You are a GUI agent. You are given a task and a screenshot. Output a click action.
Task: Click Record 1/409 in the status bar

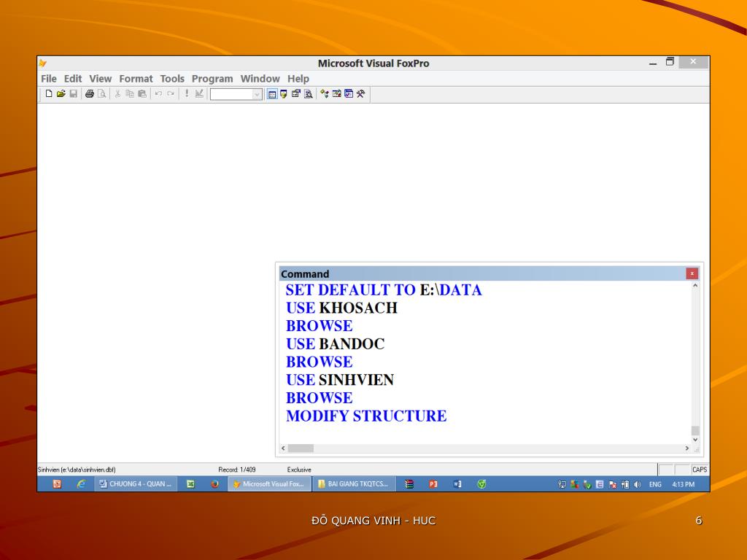pyautogui.click(x=237, y=470)
